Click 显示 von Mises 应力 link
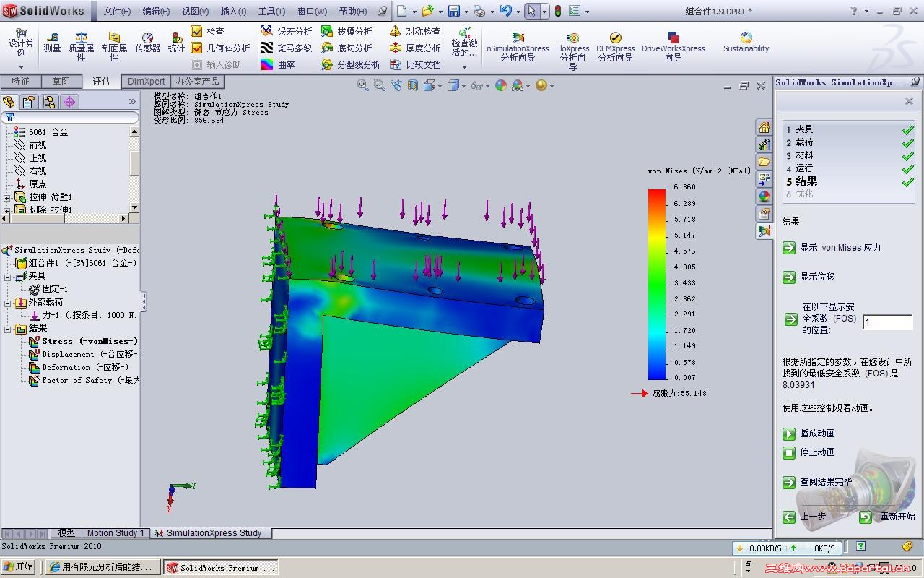The image size is (924, 578). click(x=833, y=248)
